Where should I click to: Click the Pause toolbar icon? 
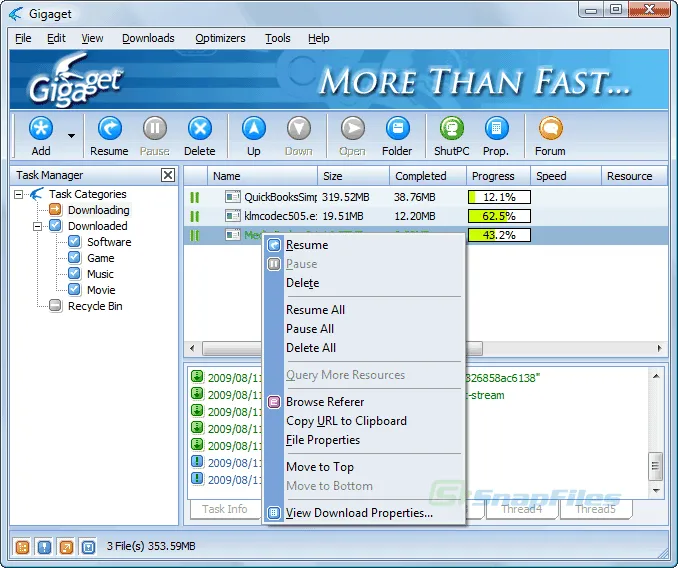coord(155,128)
